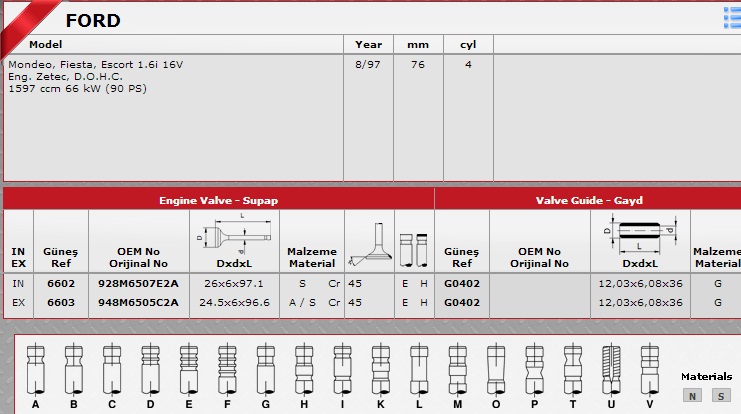Open valve guide G0402 in IN row

pos(462,284)
